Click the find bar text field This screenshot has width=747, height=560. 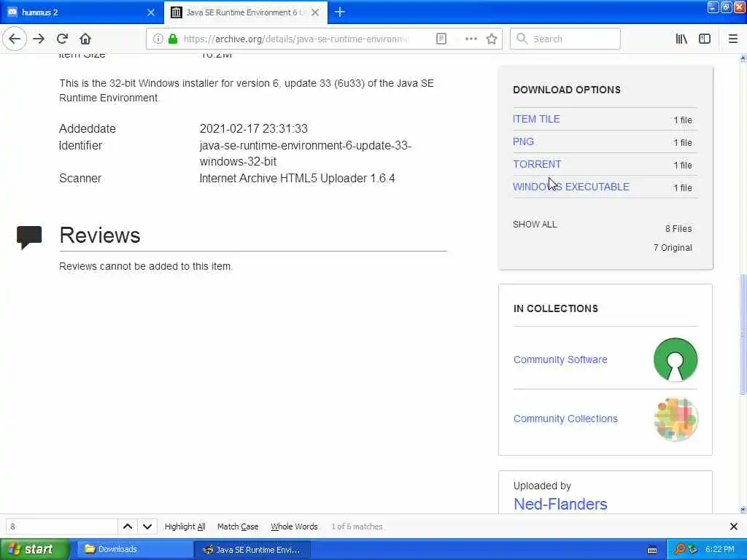(x=61, y=526)
